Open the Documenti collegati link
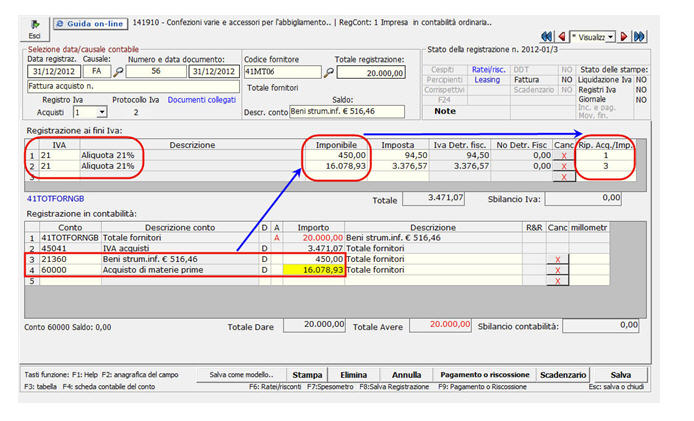Screen dimensions: 694x421 201,100
